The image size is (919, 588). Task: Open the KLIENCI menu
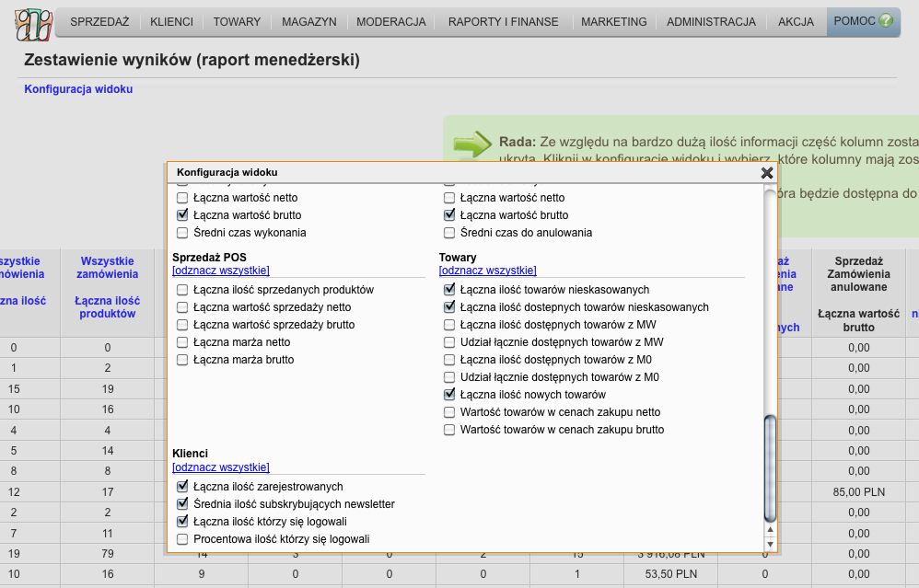(171, 22)
